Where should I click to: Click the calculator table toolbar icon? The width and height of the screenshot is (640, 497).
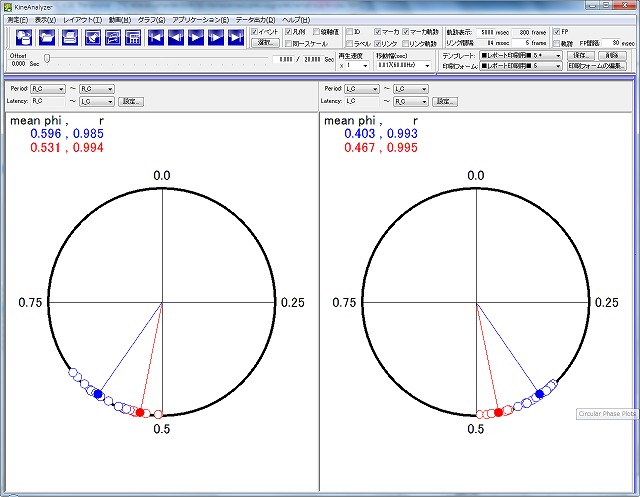point(133,38)
